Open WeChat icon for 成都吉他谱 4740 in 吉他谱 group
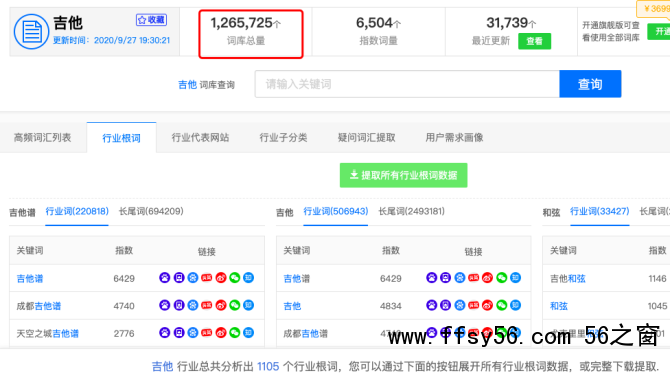670x380 pixels. (235, 305)
